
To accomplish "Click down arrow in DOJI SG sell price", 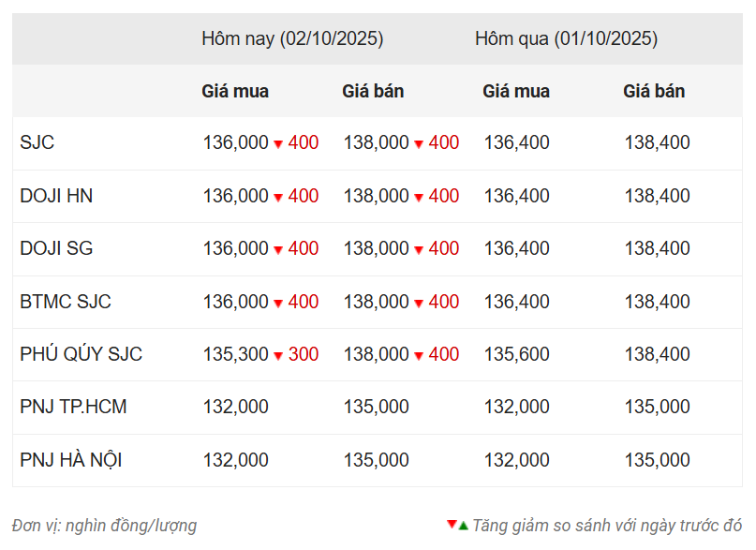I will [x=419, y=250].
